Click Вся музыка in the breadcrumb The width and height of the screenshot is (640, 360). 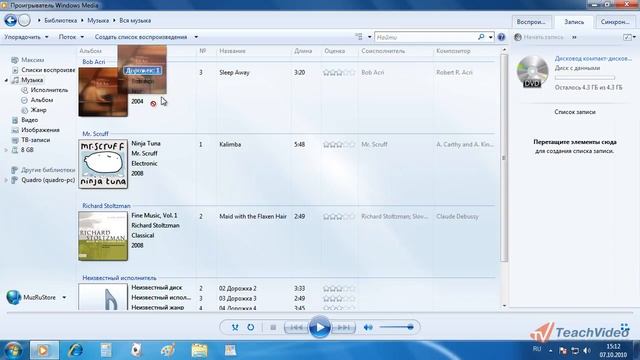(135, 20)
